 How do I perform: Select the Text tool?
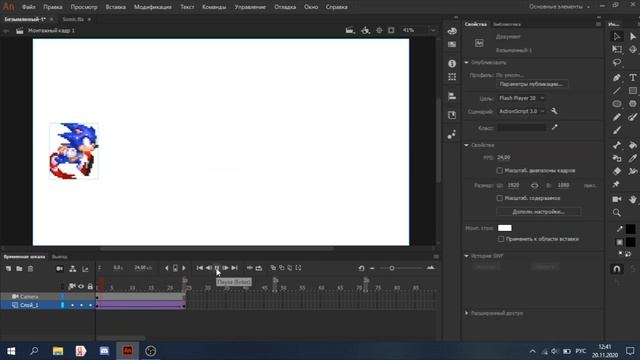[x=633, y=77]
